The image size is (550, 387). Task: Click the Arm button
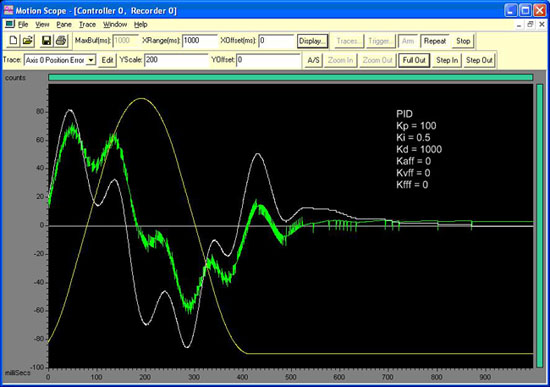[x=408, y=41]
